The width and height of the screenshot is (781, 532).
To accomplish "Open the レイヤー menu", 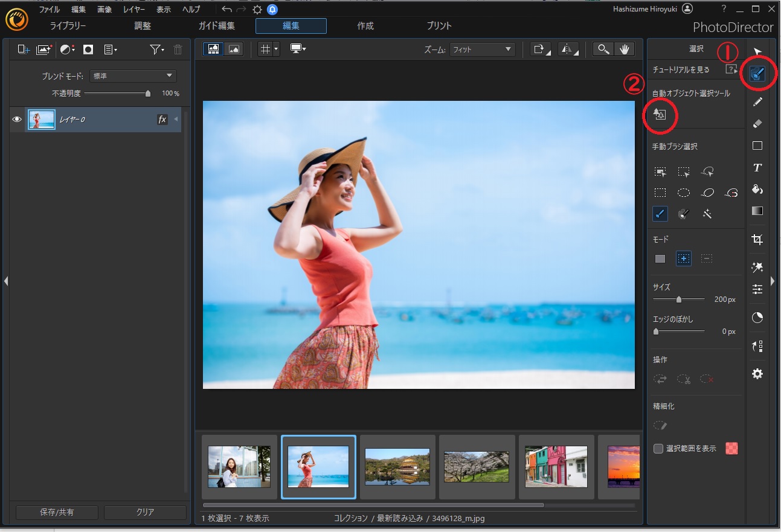I will pos(135,10).
